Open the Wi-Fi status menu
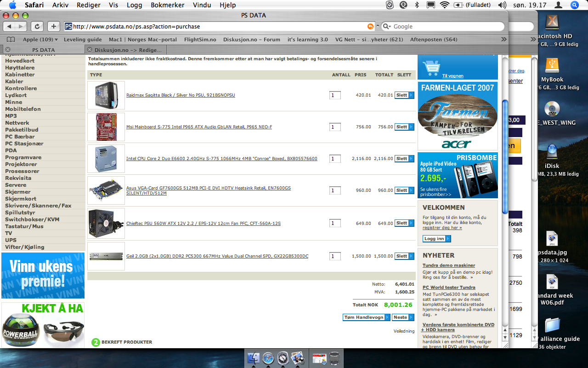The height and width of the screenshot is (368, 588). point(444,5)
